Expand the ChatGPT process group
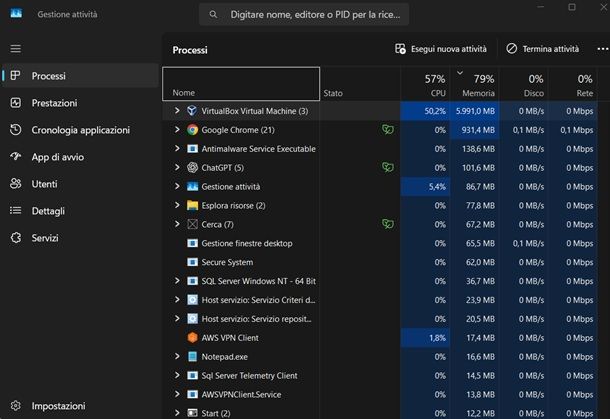 coord(177,168)
